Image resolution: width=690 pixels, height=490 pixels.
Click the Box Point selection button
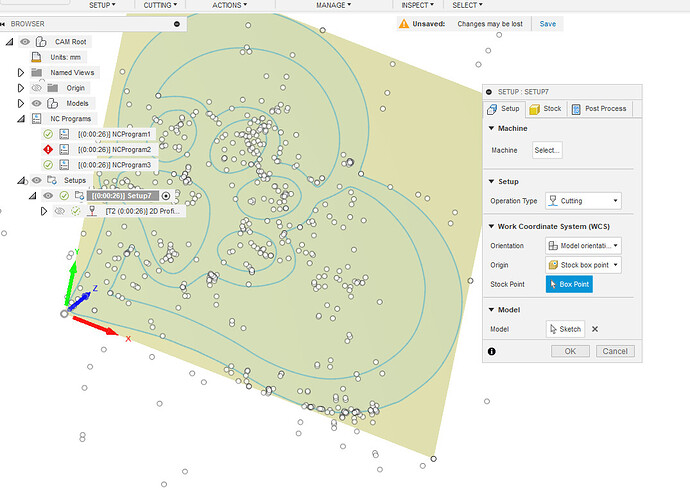coord(569,284)
